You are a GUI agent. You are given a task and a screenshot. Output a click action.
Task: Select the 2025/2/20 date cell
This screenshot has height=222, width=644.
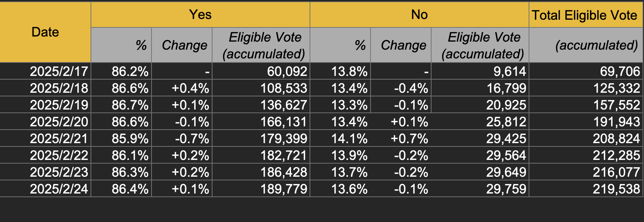(x=45, y=122)
